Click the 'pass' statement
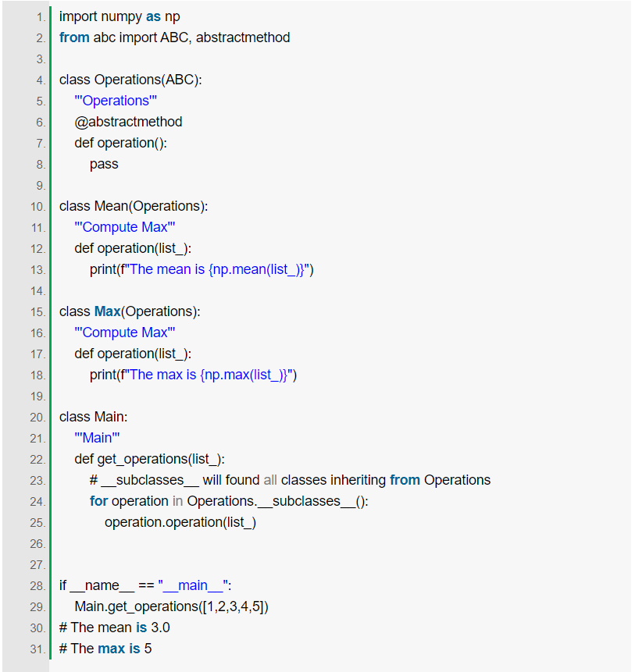635x672 pixels. 104,164
